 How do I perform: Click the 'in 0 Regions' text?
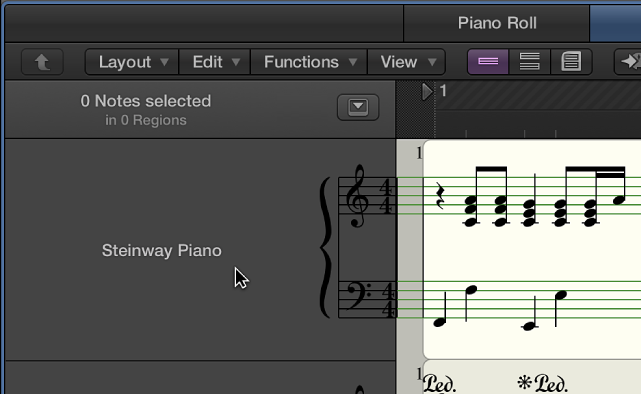tap(146, 120)
